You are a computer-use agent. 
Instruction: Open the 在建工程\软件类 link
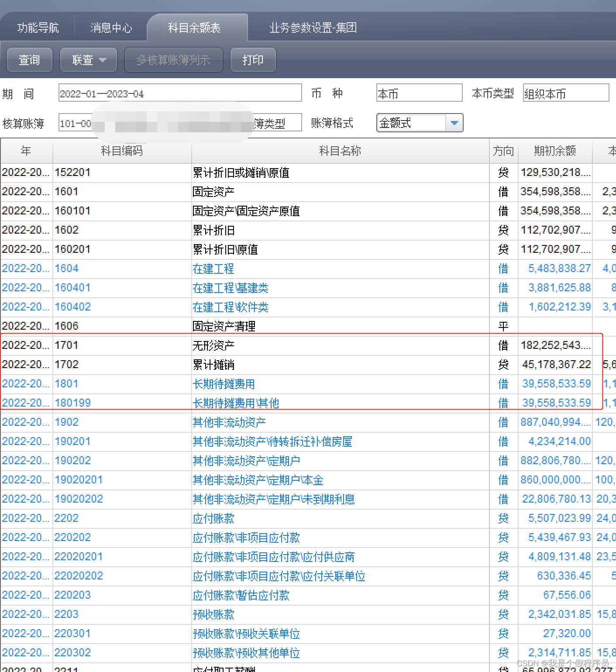[231, 307]
